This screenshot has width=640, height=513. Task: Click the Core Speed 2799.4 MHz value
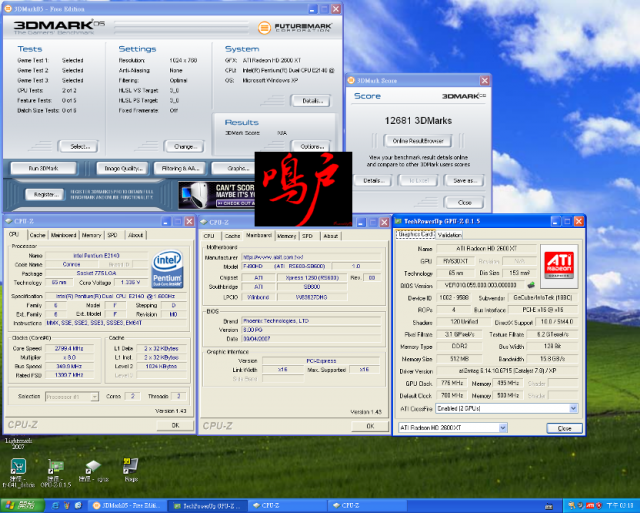click(x=69, y=349)
